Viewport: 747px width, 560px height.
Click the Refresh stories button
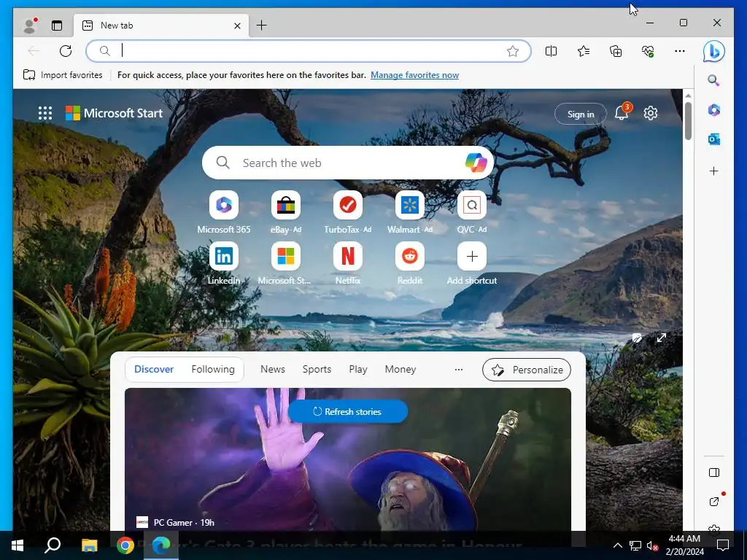pyautogui.click(x=348, y=411)
